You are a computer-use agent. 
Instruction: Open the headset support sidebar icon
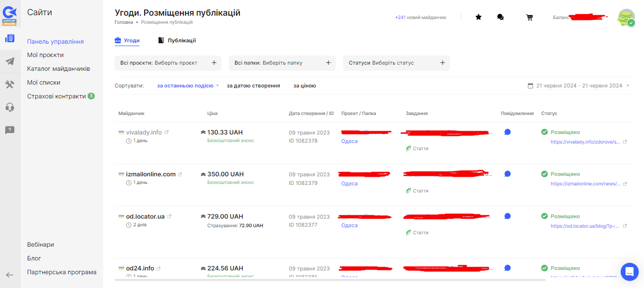(10, 107)
